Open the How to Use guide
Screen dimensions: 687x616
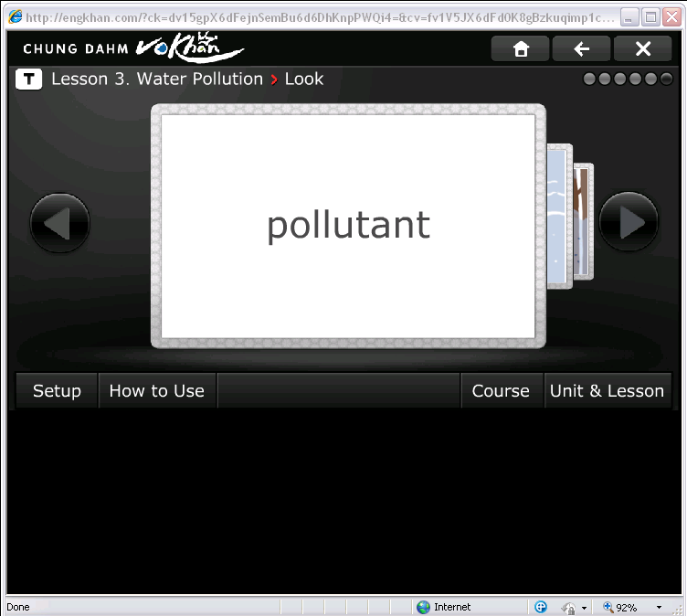157,390
